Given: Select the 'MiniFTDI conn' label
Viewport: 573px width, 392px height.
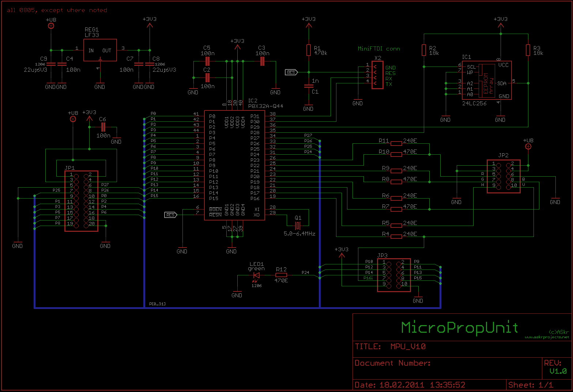Looking at the screenshot, I should [379, 49].
